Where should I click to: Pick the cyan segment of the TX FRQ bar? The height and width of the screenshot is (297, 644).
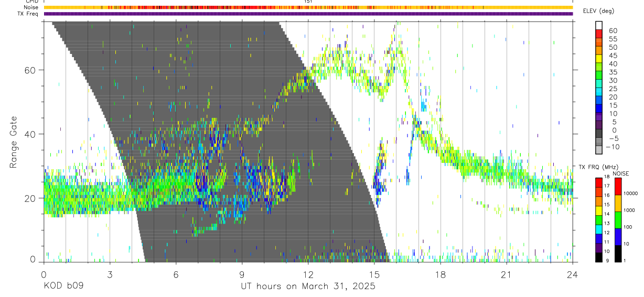599,229
